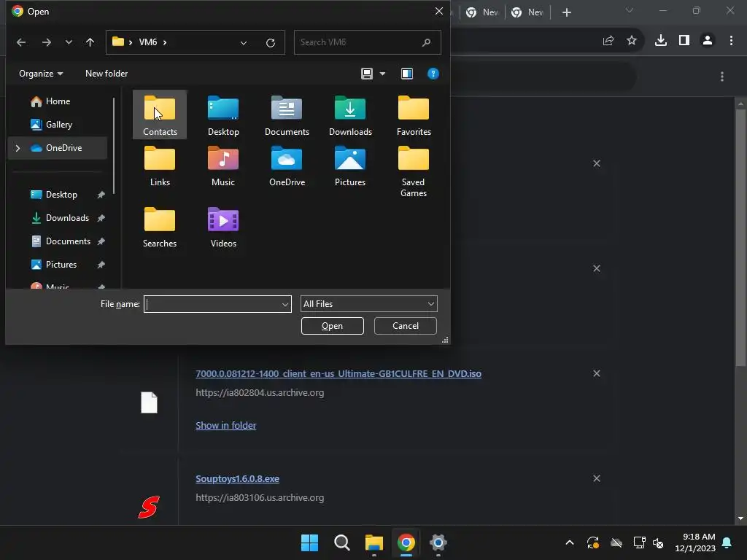Image resolution: width=747 pixels, height=560 pixels.
Task: Open dialog help icon
Action: [433, 74]
